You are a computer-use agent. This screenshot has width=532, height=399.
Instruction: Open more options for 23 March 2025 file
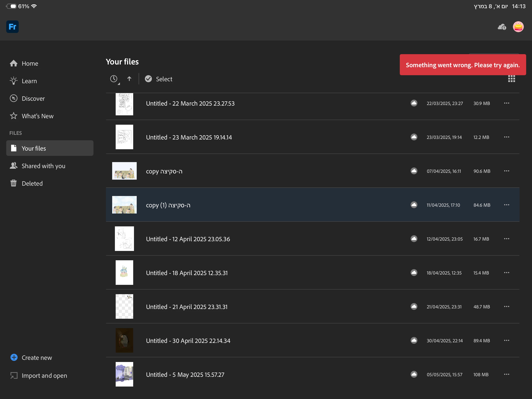(506, 137)
